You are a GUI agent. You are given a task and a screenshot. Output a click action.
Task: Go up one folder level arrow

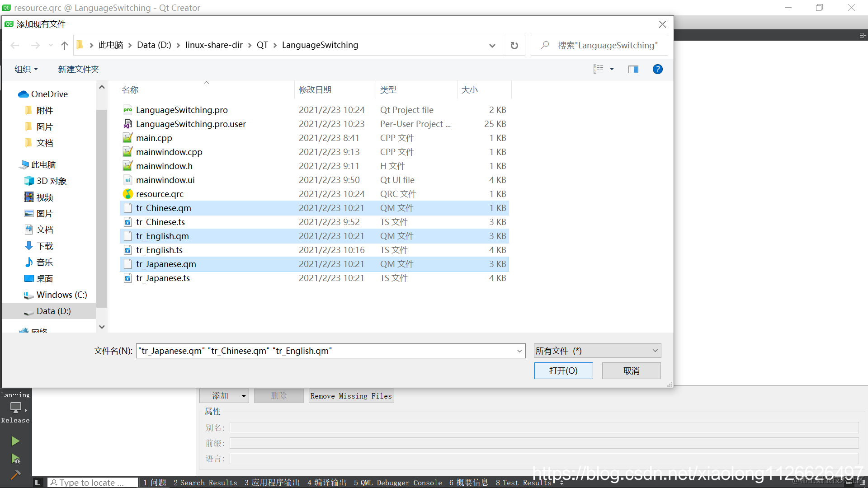pyautogui.click(x=65, y=45)
